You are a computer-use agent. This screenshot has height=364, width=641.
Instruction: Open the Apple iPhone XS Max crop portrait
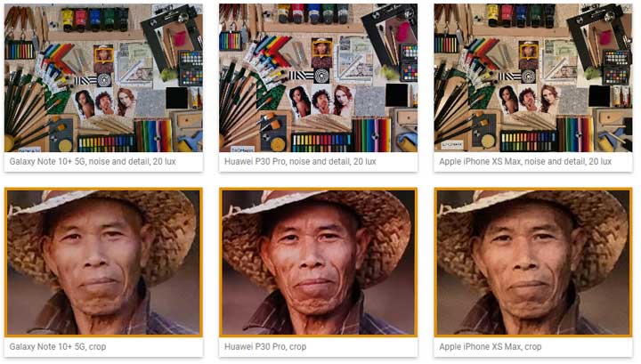pyautogui.click(x=533, y=263)
